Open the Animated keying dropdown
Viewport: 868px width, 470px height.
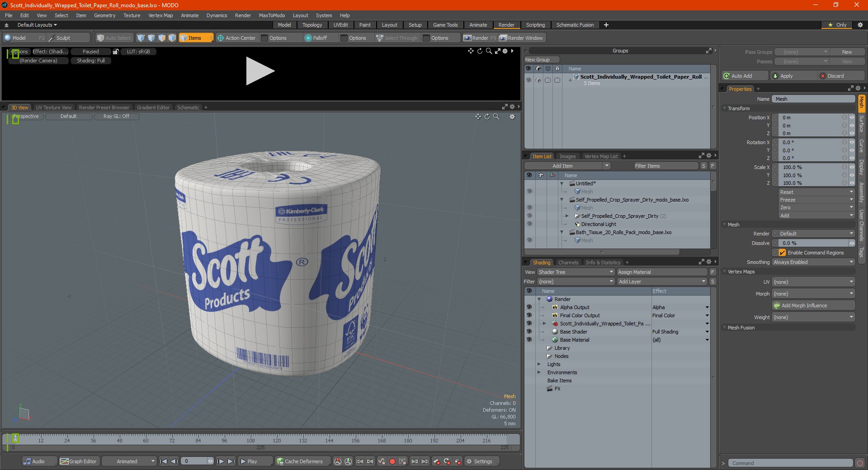pyautogui.click(x=129, y=461)
